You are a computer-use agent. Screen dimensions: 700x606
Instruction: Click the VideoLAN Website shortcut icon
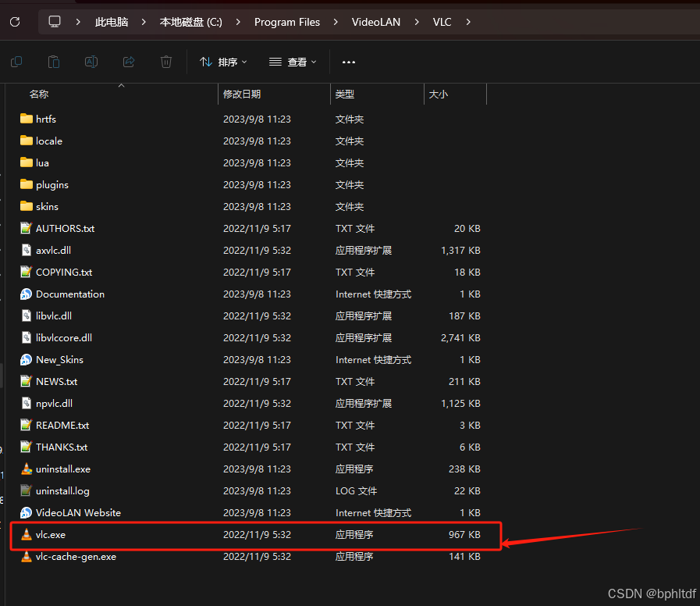(x=27, y=512)
